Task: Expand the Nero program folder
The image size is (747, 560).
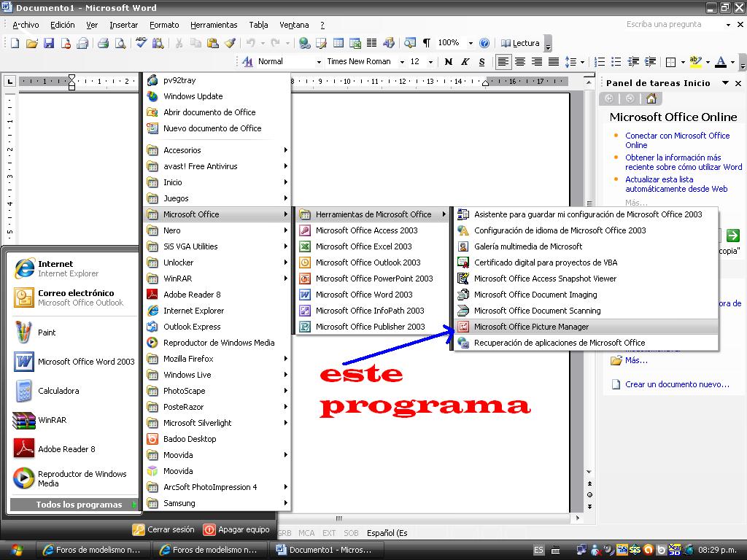Action: [x=217, y=230]
